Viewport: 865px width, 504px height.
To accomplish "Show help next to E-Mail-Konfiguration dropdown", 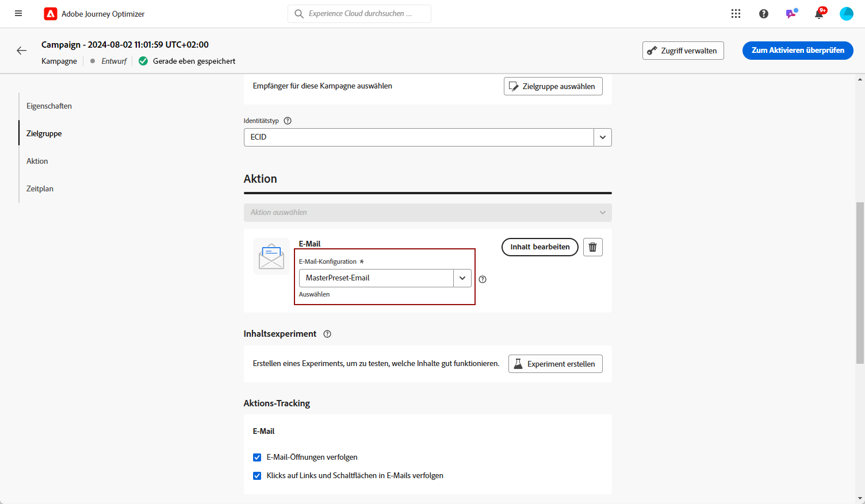I will coord(483,279).
